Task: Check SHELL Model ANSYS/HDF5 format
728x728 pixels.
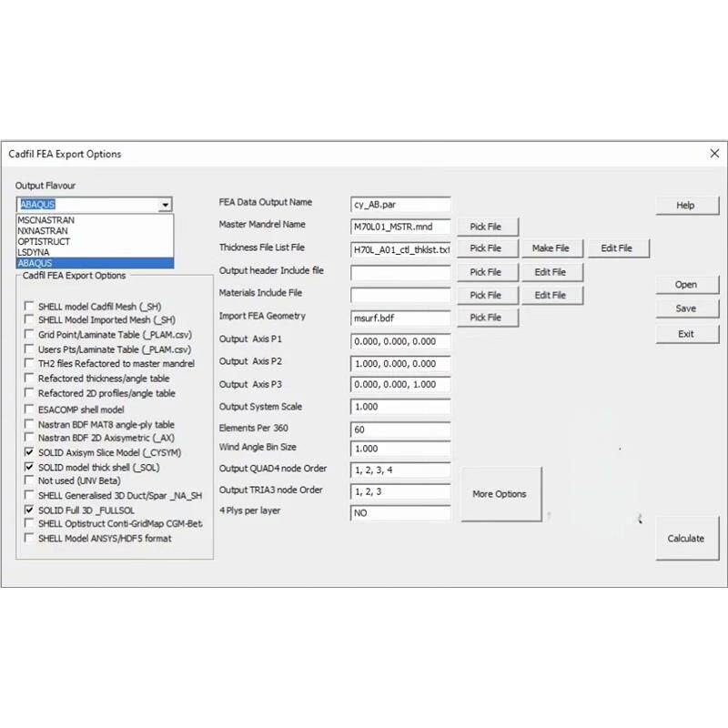Action: coord(29,538)
